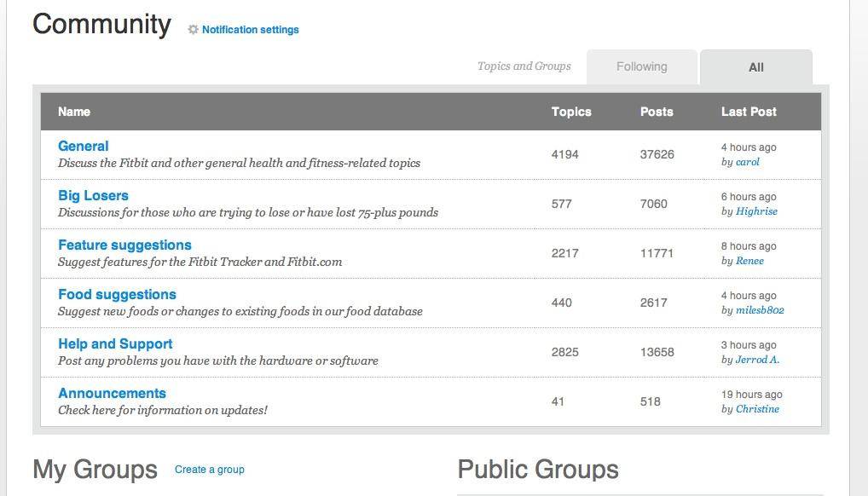Visit milesb802's profile
The height and width of the screenshot is (496, 868).
pyautogui.click(x=760, y=310)
